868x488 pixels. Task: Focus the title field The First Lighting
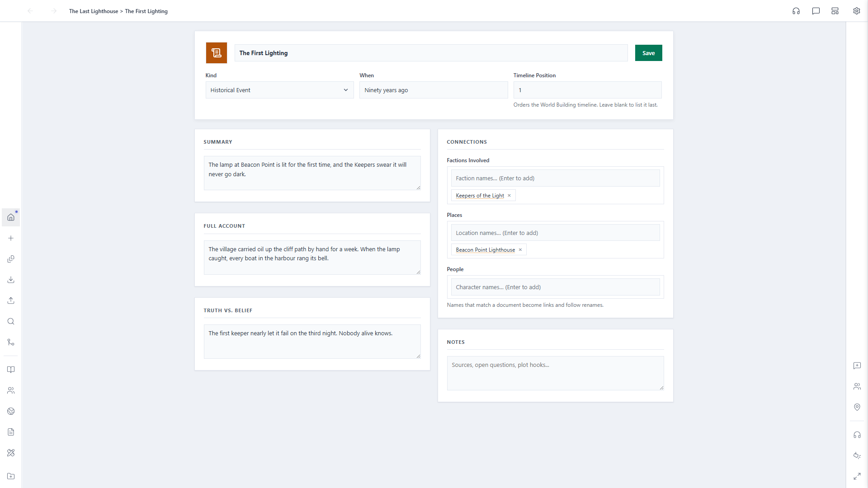point(431,53)
